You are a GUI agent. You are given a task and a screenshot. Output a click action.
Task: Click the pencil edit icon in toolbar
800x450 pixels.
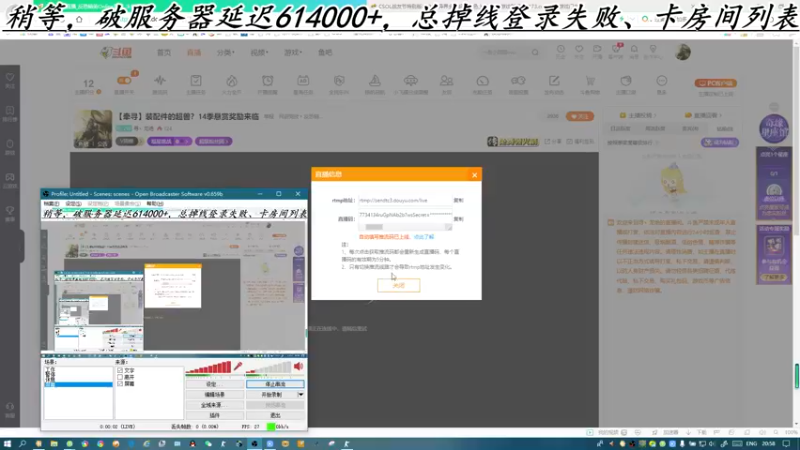tap(554, 81)
